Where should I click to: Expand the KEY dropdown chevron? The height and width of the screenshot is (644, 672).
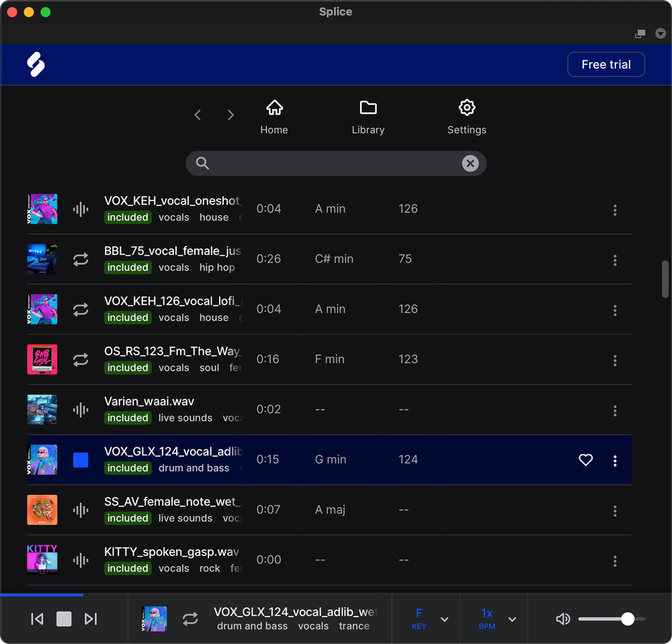pyautogui.click(x=444, y=619)
